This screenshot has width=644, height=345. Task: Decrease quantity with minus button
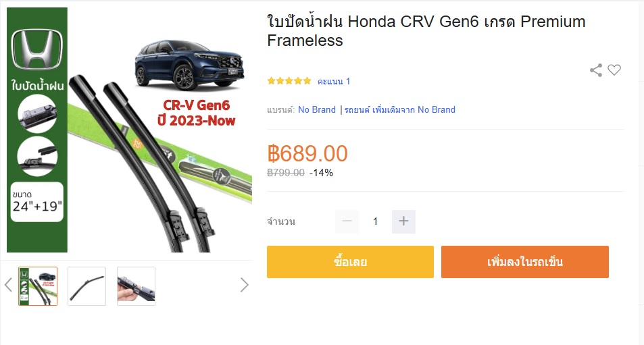[x=347, y=221]
